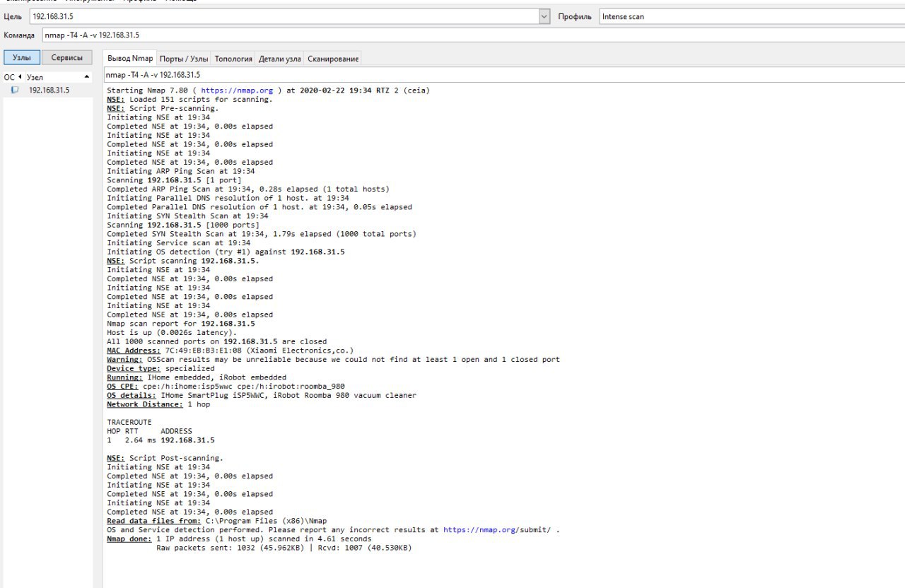Click 'Device type: specialized' line
The image size is (905, 588).
tap(160, 368)
